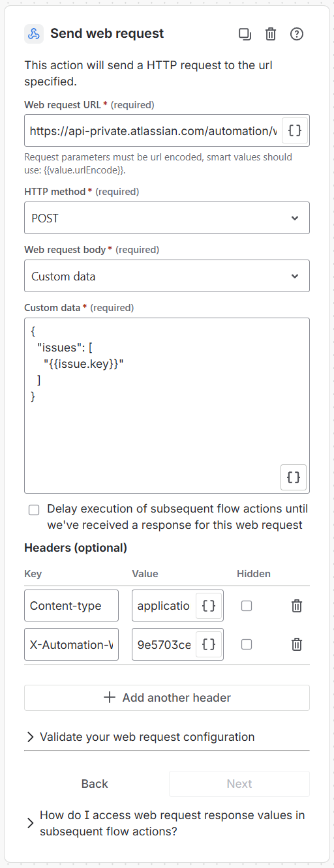This screenshot has height=868, width=334.
Task: Tick Hidden checkbox for Content-type header
Action: 247,606
